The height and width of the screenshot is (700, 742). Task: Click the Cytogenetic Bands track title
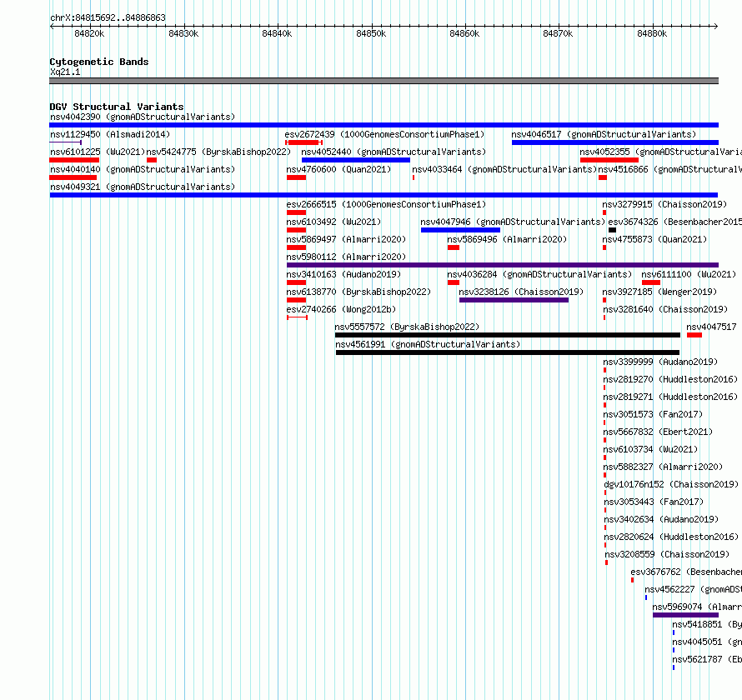click(x=99, y=62)
